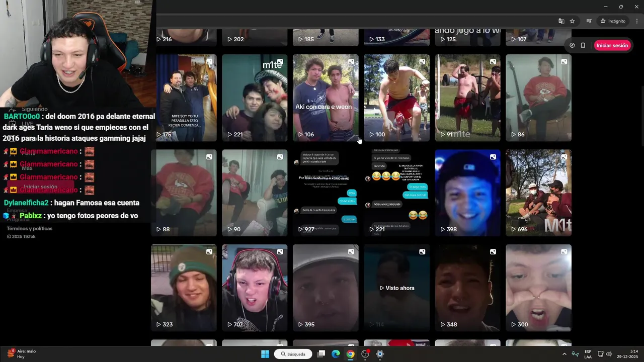The width and height of the screenshot is (644, 362).
Task: Open the Windows Start menu
Action: point(265,354)
